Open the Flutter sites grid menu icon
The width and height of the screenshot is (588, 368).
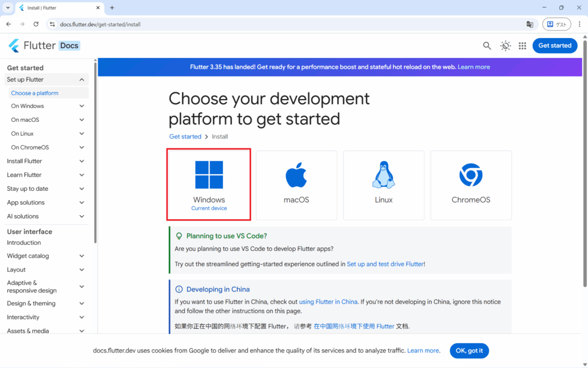tap(523, 46)
